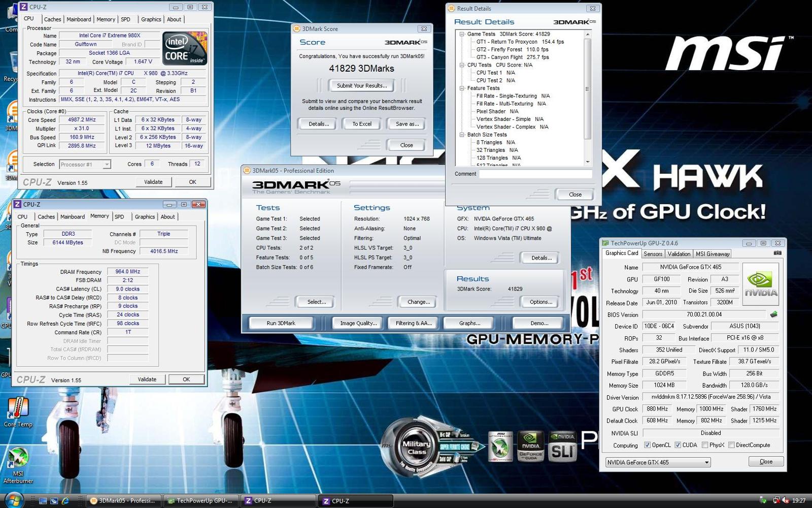Open the Processor #1 selection dropdown
Image resolution: width=812 pixels, height=508 pixels.
85,165
